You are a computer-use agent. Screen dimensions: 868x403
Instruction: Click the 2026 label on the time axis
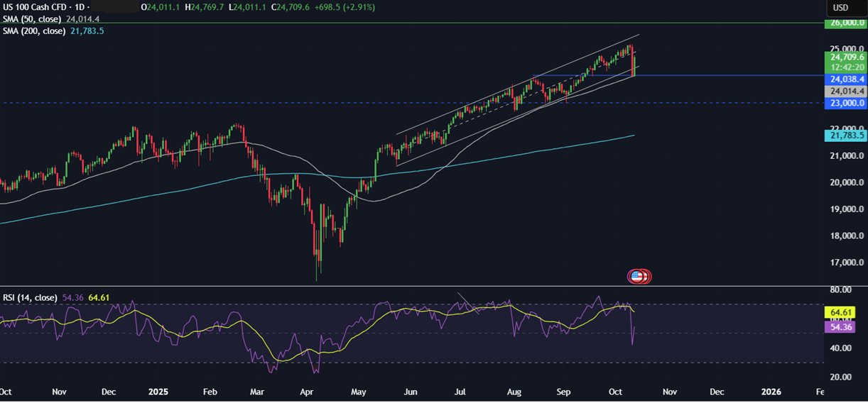click(x=771, y=392)
